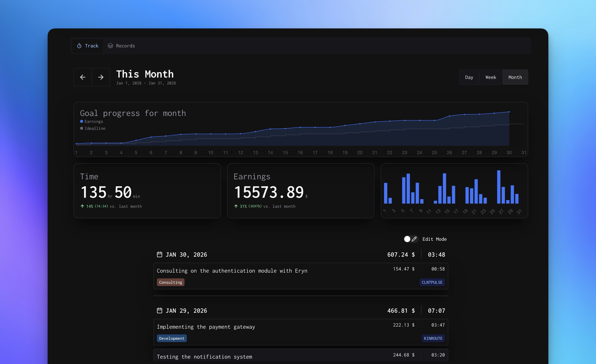596x364 pixels.
Task: Click the Consulting category tag
Action: pos(170,282)
